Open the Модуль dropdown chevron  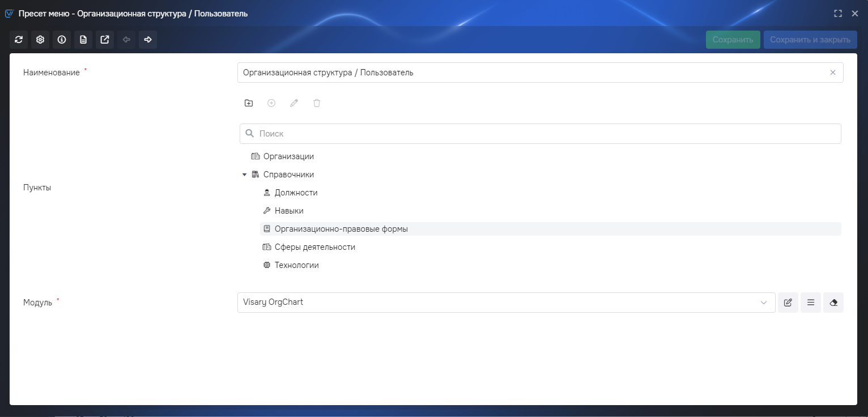(764, 303)
